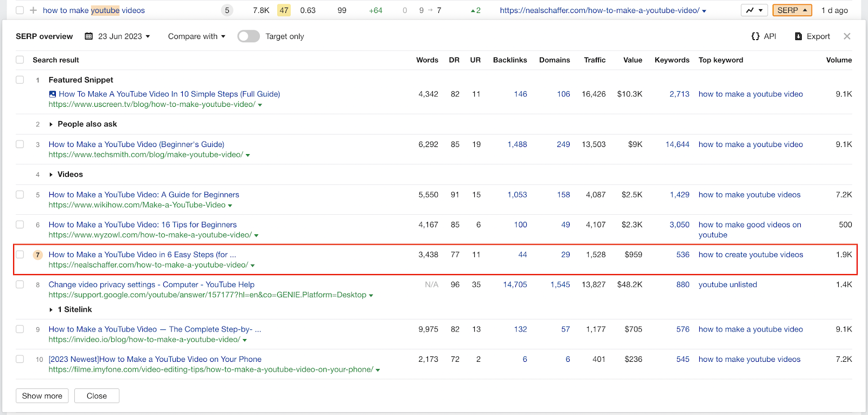Open the '16 Tips for Beginners' result link
868x415 pixels.
click(143, 225)
